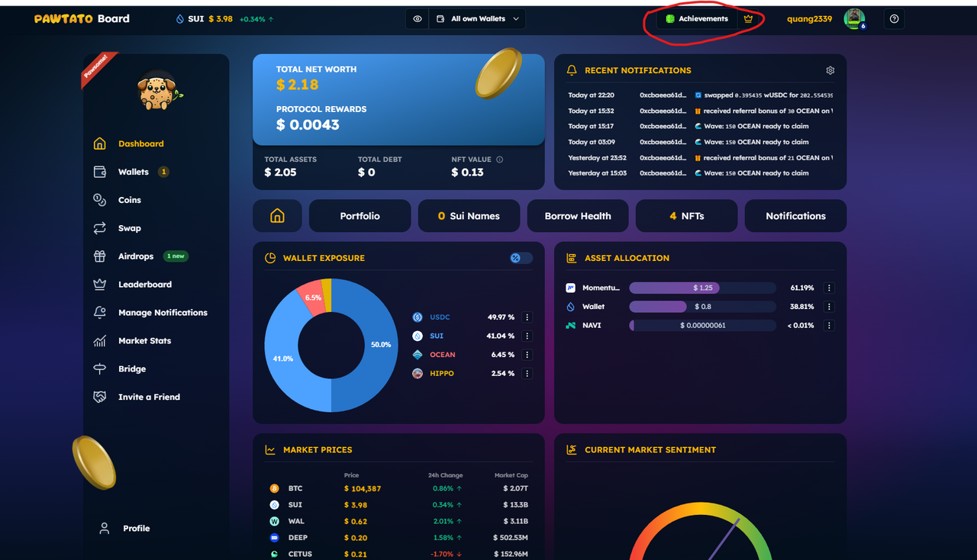Click the crown icon next to Achievements
Screen dimensions: 977x560
tap(748, 19)
